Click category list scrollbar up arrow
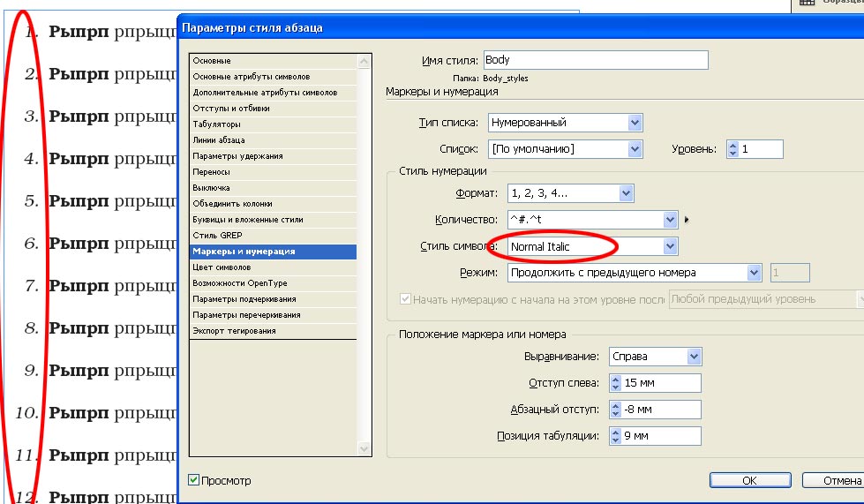Viewport: 864px width, 504px height. pos(364,61)
